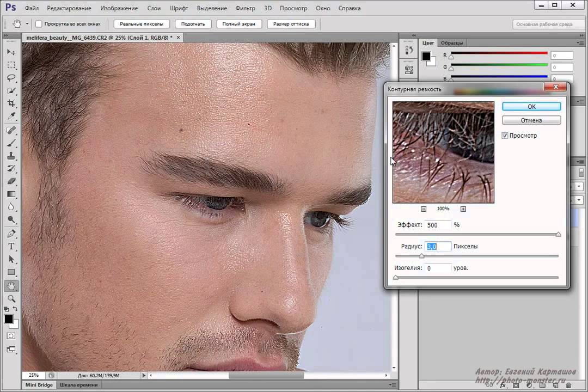
Task: Select the Clone Stamp tool
Action: 11,156
